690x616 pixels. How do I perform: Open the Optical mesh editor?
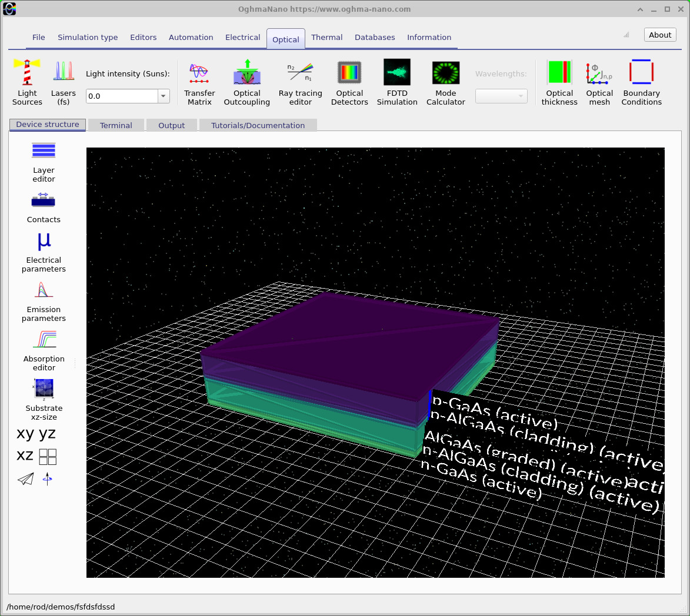click(x=599, y=82)
